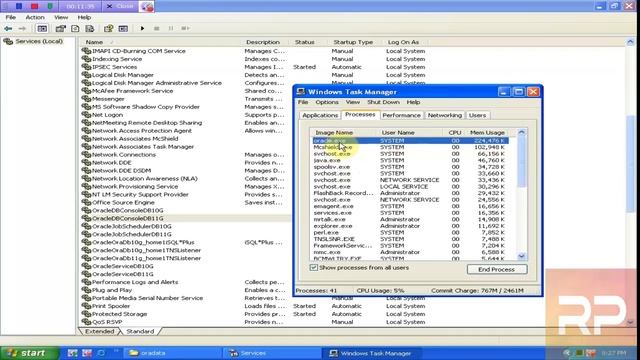Screen dimensions: 640x360
Task: Switch to the Extended tab in Services
Action: 100,331
